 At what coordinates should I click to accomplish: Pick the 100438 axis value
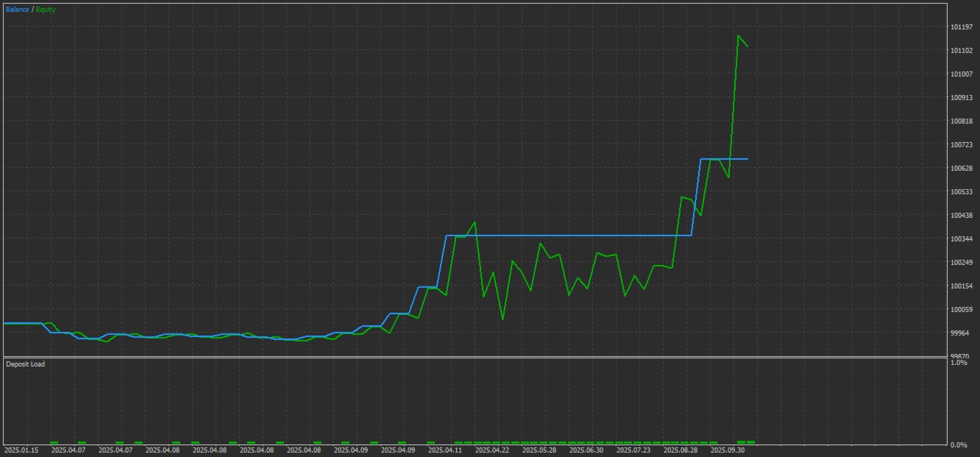click(962, 216)
